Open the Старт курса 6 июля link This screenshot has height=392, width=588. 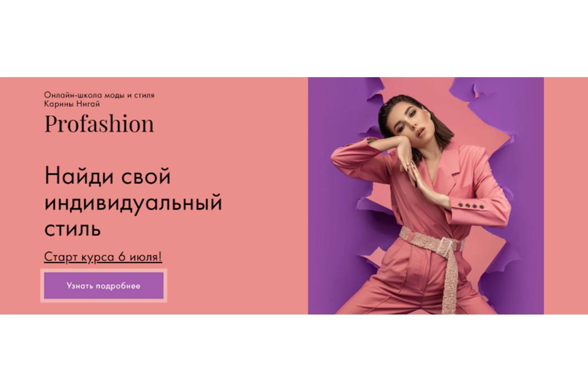(103, 257)
